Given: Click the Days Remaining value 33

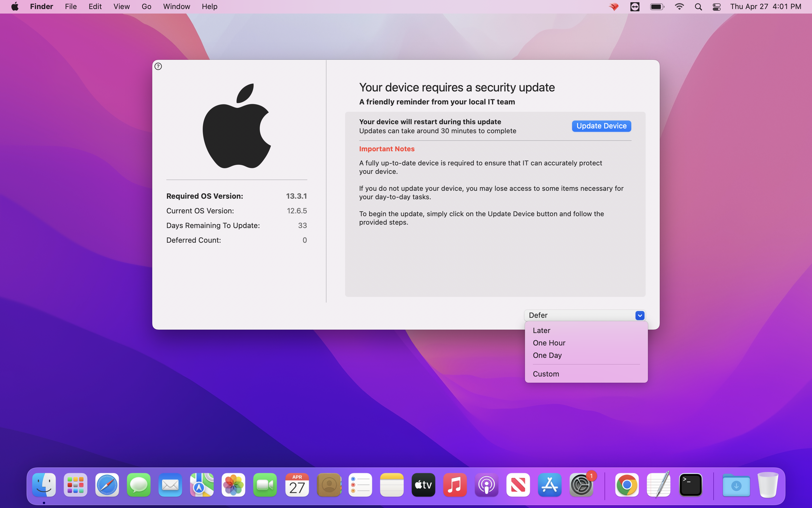Looking at the screenshot, I should [302, 225].
